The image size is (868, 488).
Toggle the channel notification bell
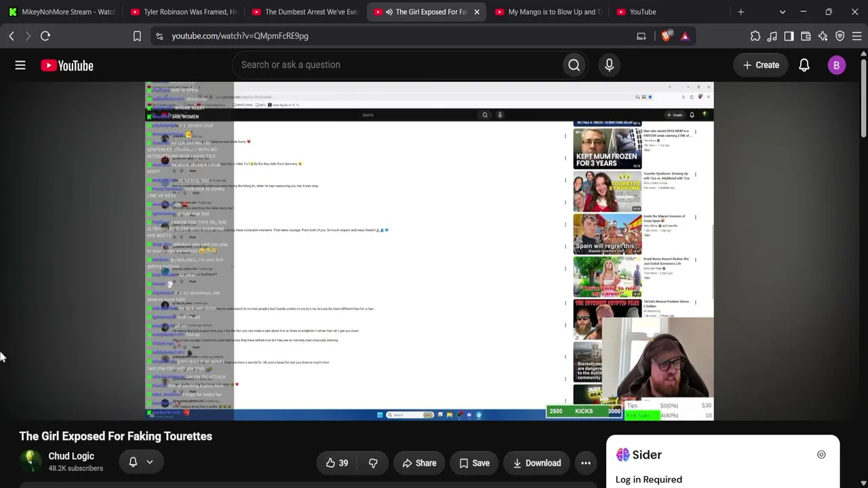[133, 462]
